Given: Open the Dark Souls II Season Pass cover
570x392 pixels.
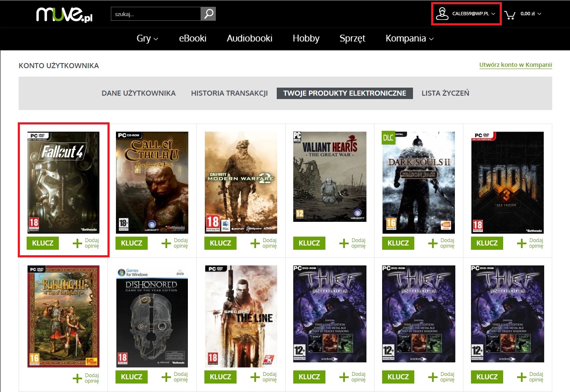Looking at the screenshot, I should point(419,182).
